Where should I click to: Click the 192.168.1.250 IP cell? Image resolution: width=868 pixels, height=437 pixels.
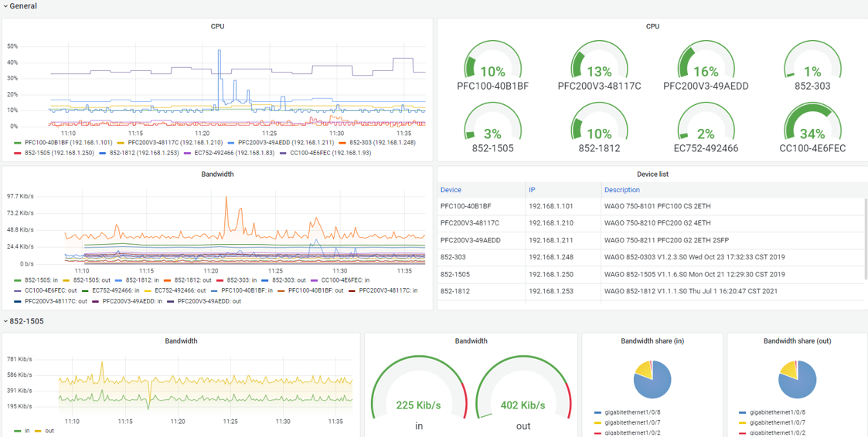(x=563, y=274)
